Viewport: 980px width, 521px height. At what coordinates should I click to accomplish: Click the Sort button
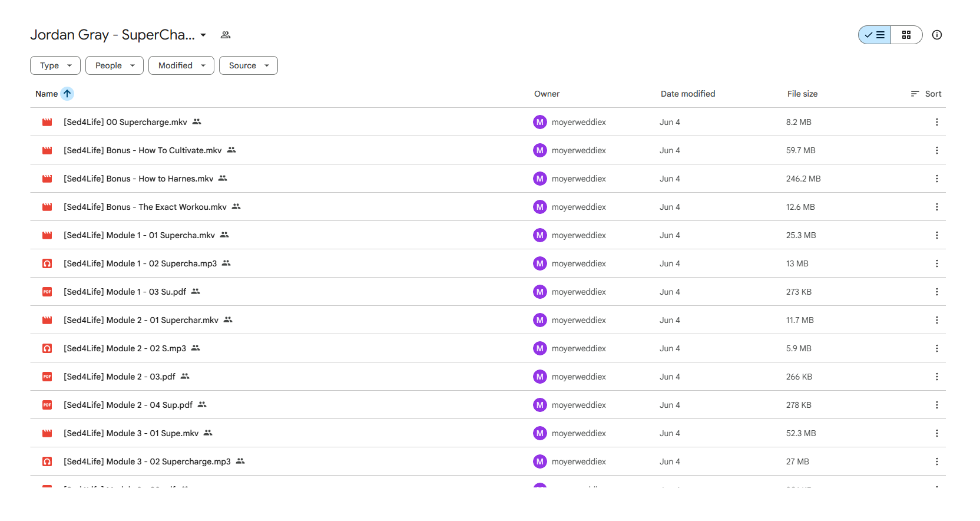point(926,94)
